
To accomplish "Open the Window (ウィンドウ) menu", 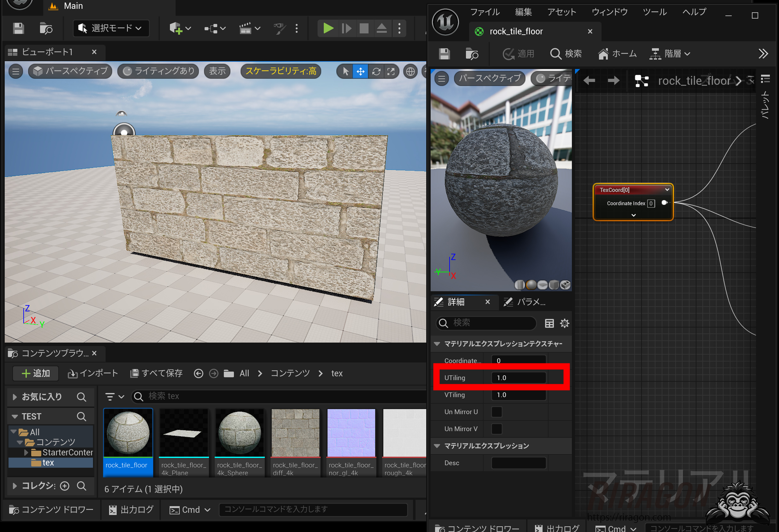I will [609, 12].
